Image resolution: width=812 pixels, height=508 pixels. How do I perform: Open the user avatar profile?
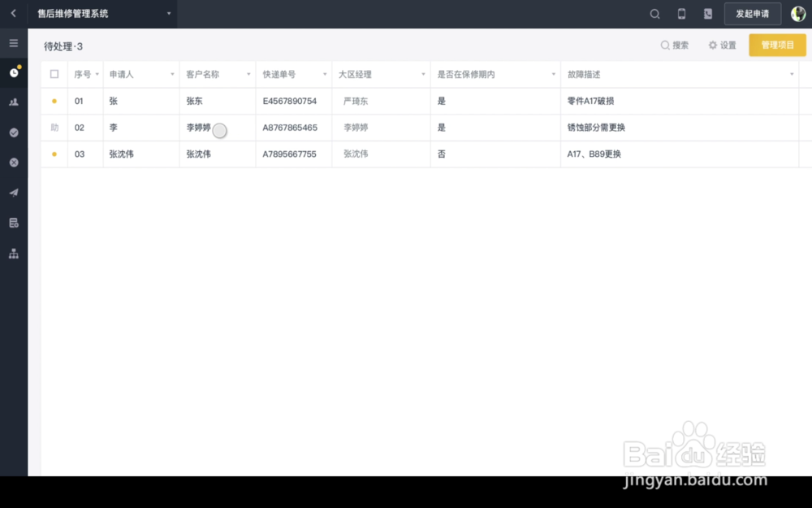798,14
